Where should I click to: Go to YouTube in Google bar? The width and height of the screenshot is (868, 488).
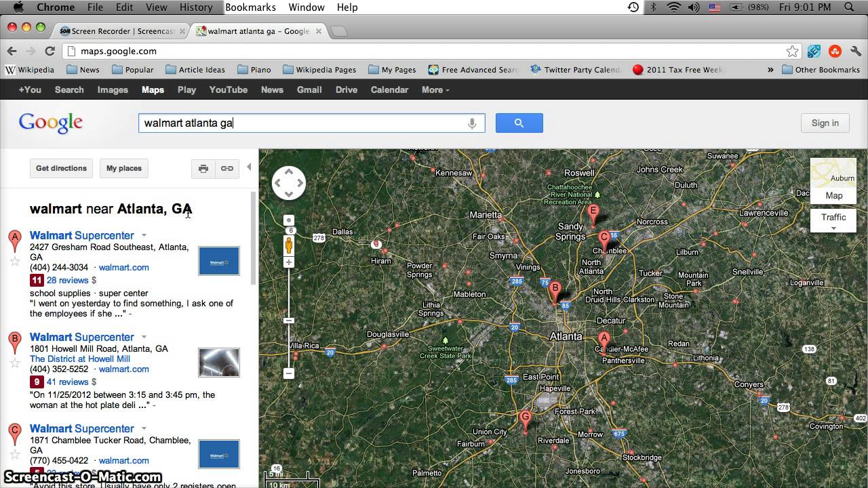click(228, 89)
